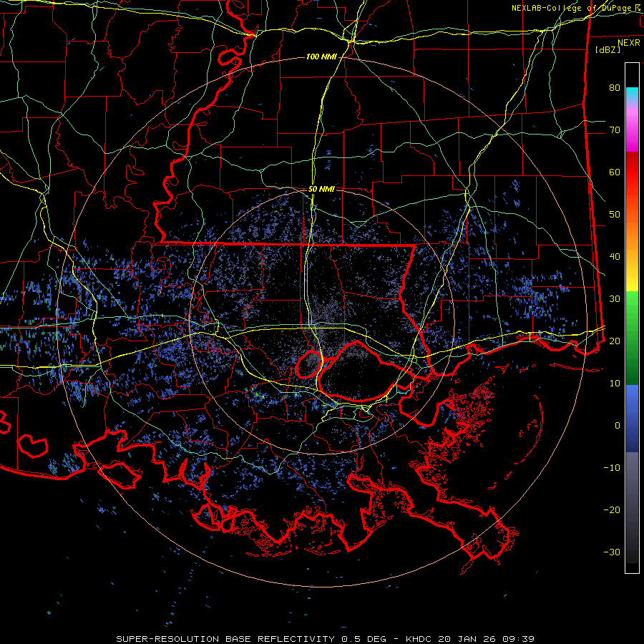Click the 80 value on the dBZ scale
The width and height of the screenshot is (644, 644).
tap(615, 88)
